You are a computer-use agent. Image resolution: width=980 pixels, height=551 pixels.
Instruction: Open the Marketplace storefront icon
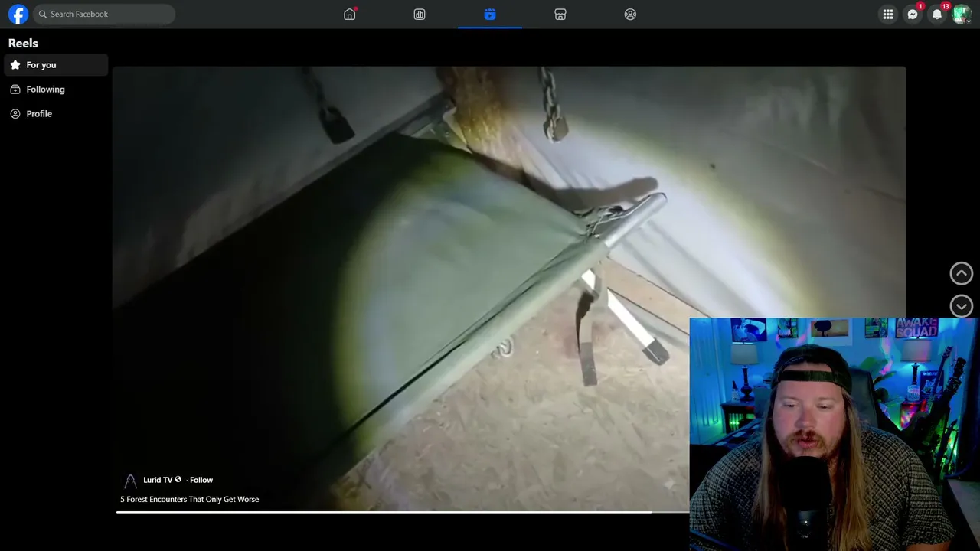click(x=560, y=14)
